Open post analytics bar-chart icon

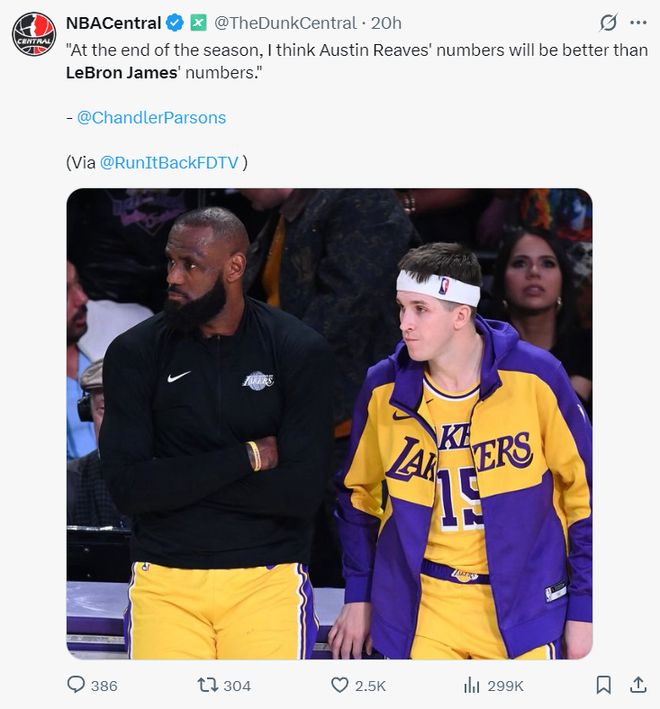coord(472,685)
